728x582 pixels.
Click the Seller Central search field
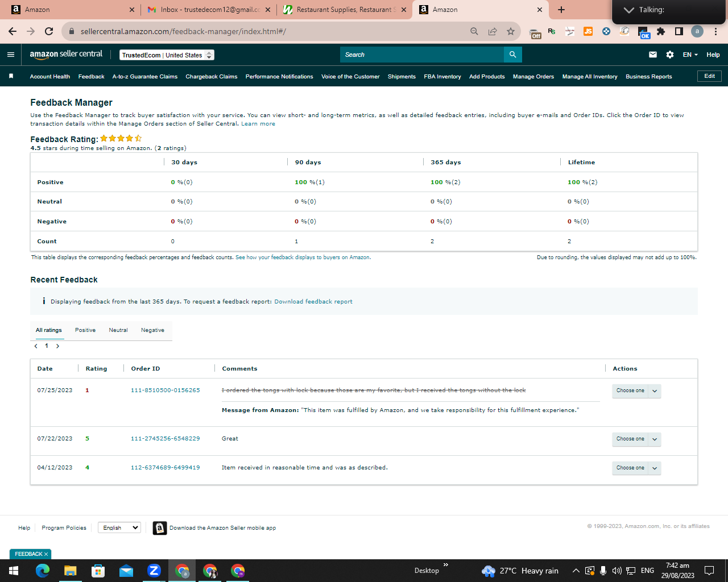coord(422,55)
